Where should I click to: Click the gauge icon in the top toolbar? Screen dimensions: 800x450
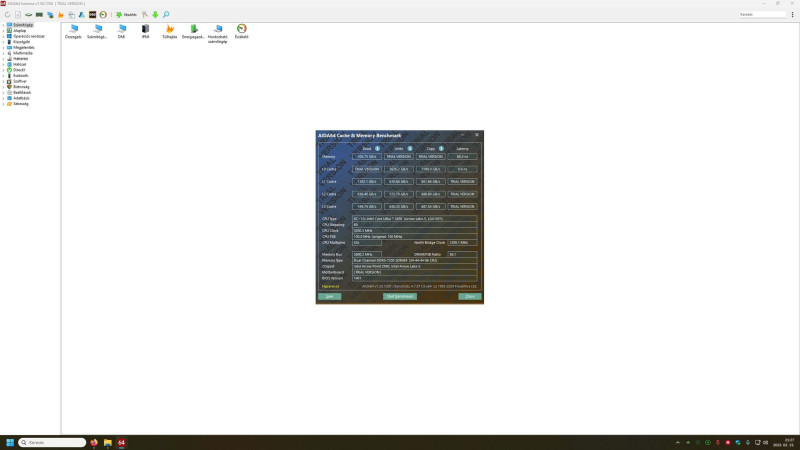[103, 15]
